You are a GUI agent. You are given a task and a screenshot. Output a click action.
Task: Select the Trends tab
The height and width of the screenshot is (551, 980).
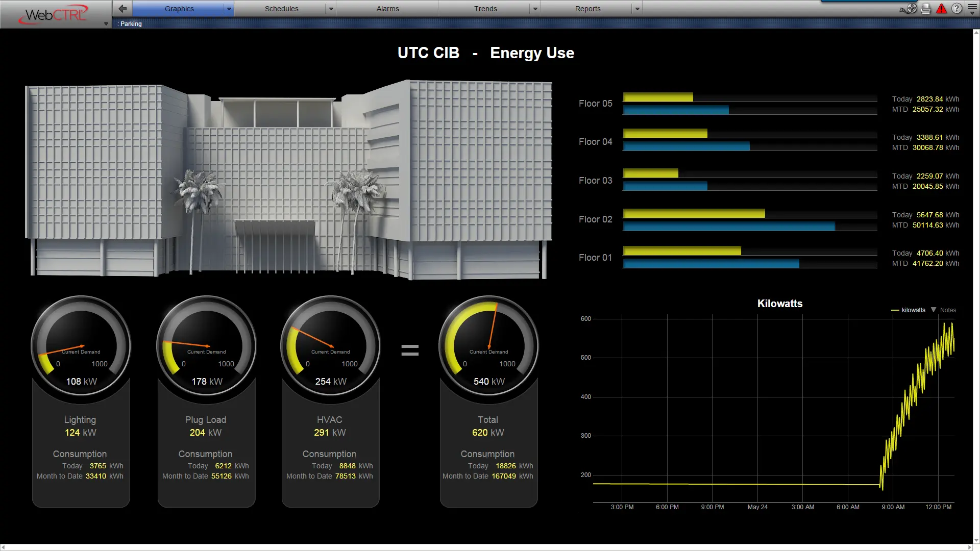(x=485, y=9)
